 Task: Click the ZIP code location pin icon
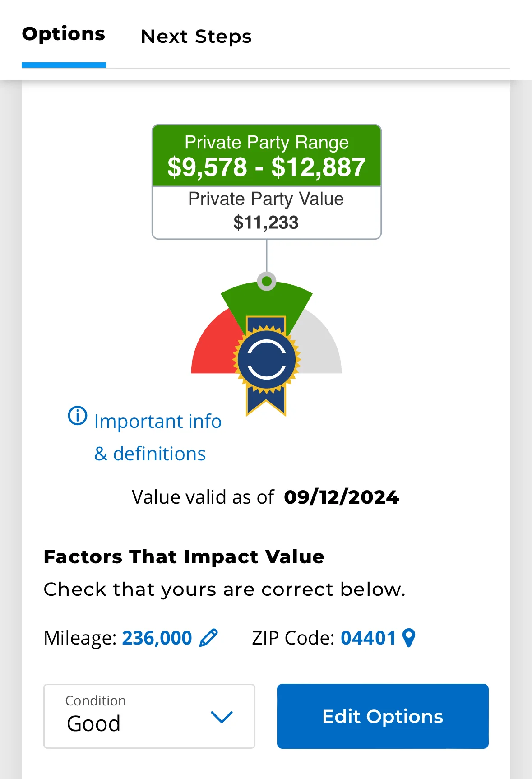pos(409,638)
